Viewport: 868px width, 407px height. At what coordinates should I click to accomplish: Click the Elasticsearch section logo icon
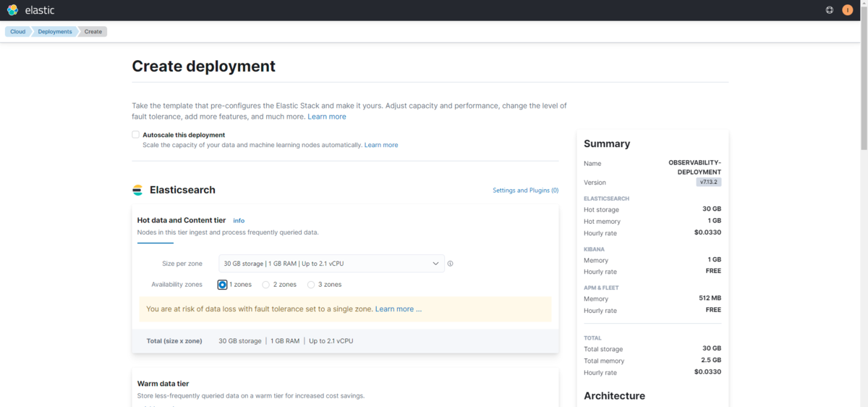pos(137,190)
